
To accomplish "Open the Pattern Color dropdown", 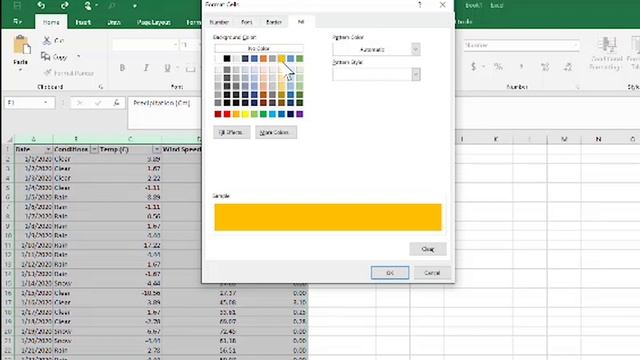I will click(x=416, y=49).
